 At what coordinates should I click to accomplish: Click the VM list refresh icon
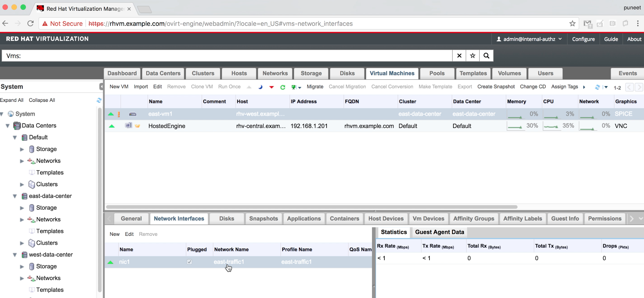click(x=597, y=87)
